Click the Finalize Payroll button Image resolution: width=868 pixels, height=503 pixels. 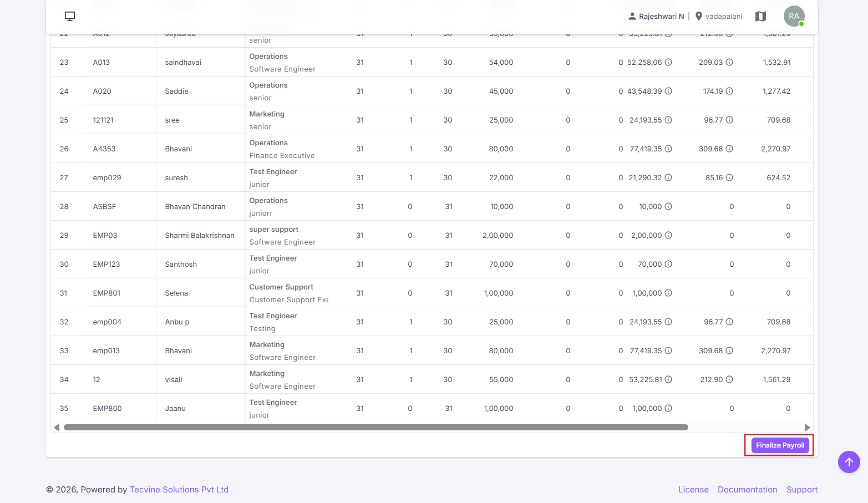[x=780, y=445]
